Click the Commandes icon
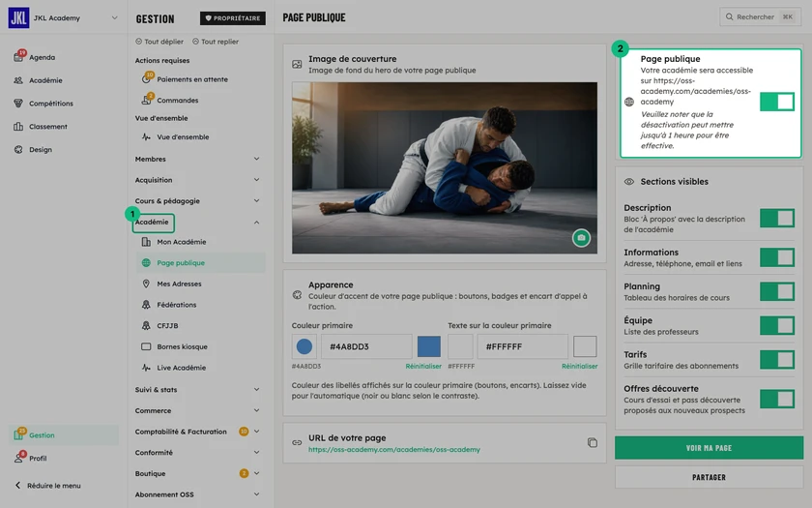Screen dimensions: 812x508 coord(146,100)
